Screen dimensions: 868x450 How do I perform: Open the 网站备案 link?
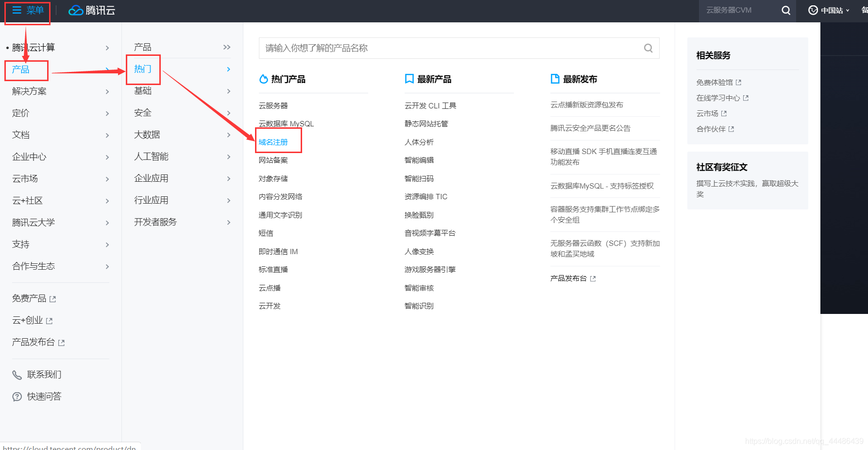click(273, 160)
